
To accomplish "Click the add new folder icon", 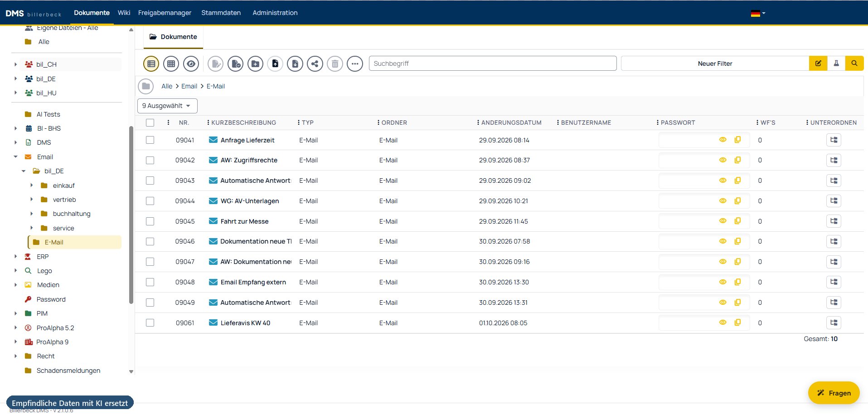I will [255, 64].
